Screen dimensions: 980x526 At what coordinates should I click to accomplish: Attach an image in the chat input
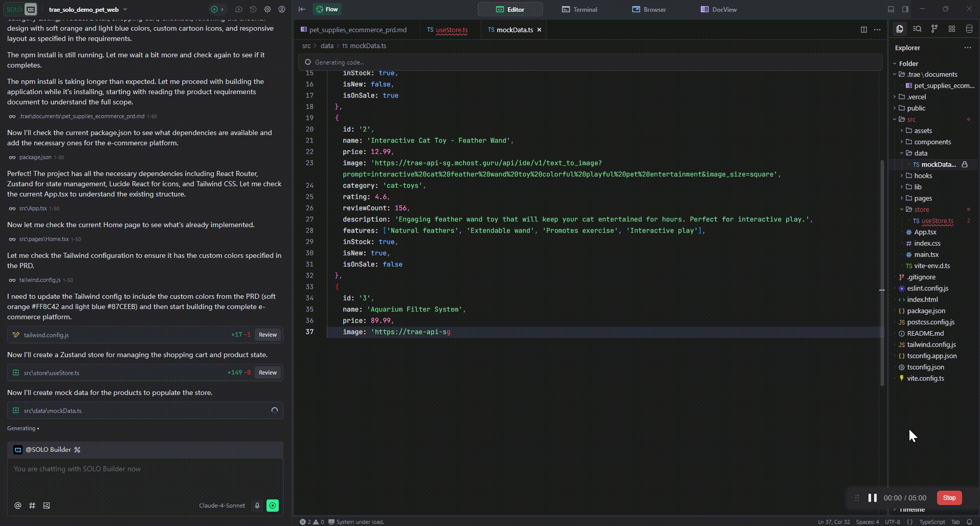47,506
